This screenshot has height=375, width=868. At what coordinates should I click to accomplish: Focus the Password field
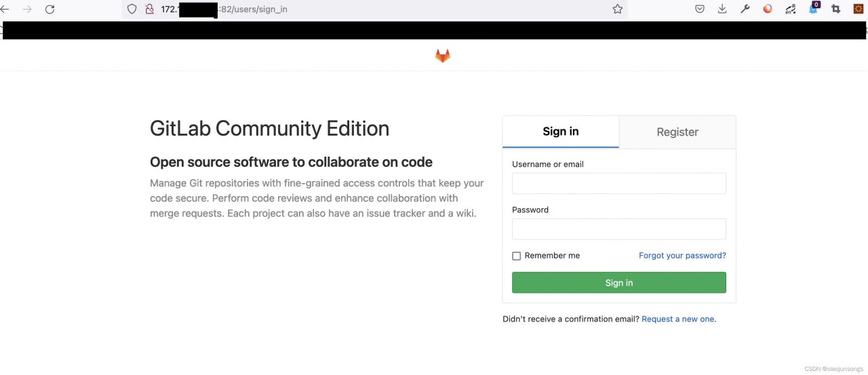(619, 229)
